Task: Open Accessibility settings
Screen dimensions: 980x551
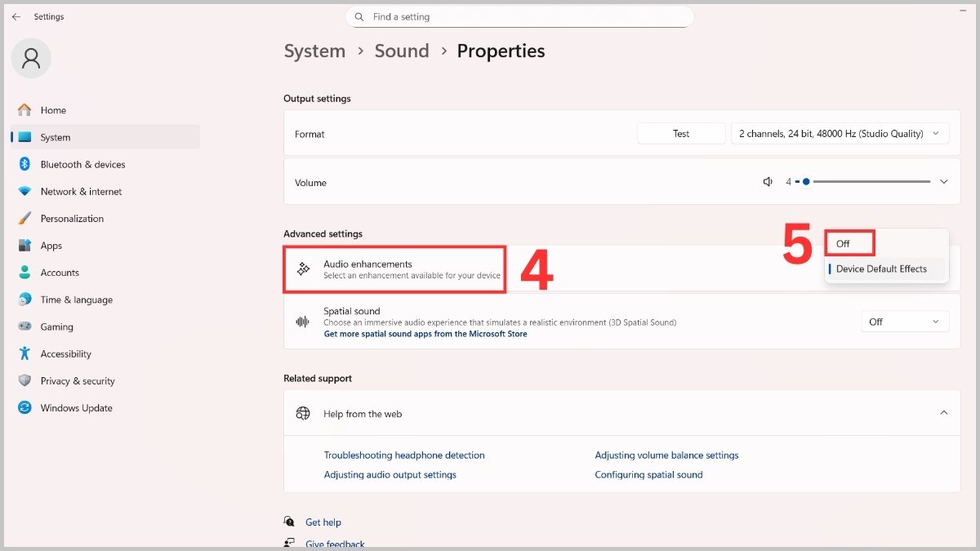Action: pos(67,353)
